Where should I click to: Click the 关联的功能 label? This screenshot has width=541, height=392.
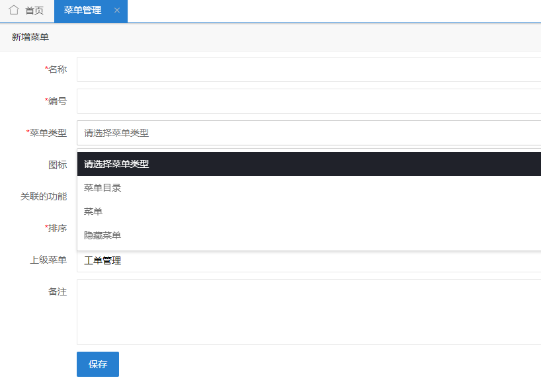pos(44,196)
